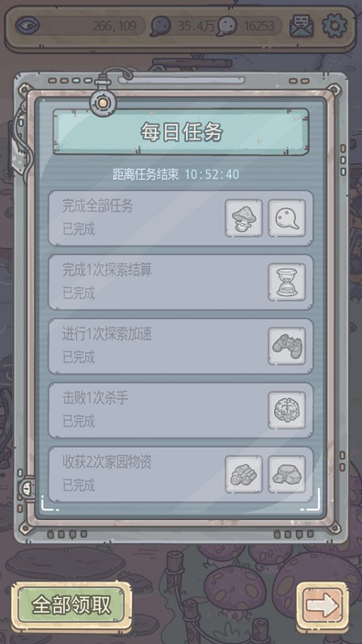Tap the light speech bubble currency icon
362x644 pixels.
coord(226,26)
